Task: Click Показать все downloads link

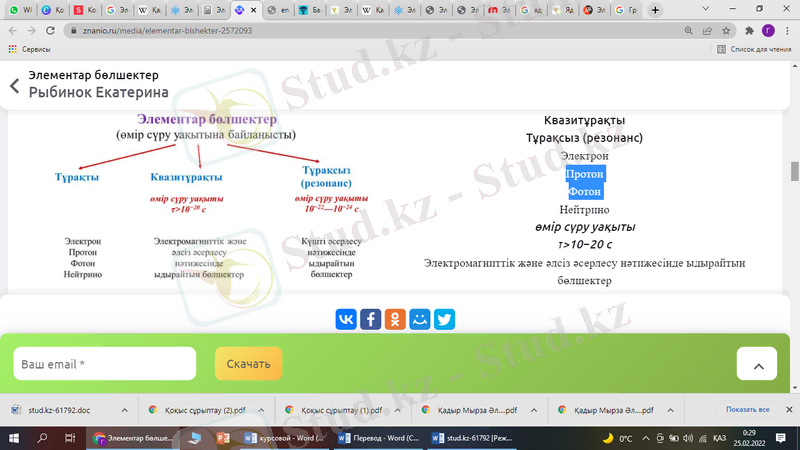Action: point(747,409)
